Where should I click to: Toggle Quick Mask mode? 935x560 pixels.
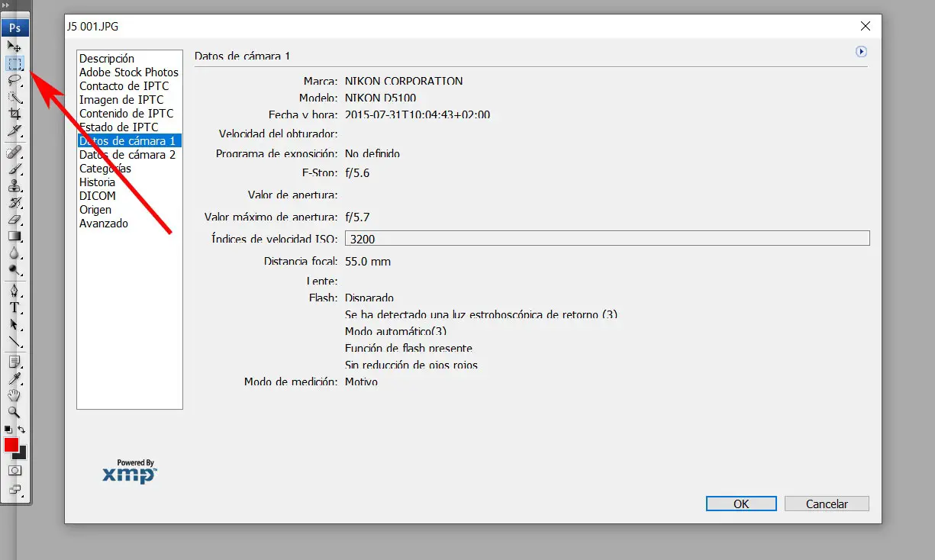coord(15,471)
